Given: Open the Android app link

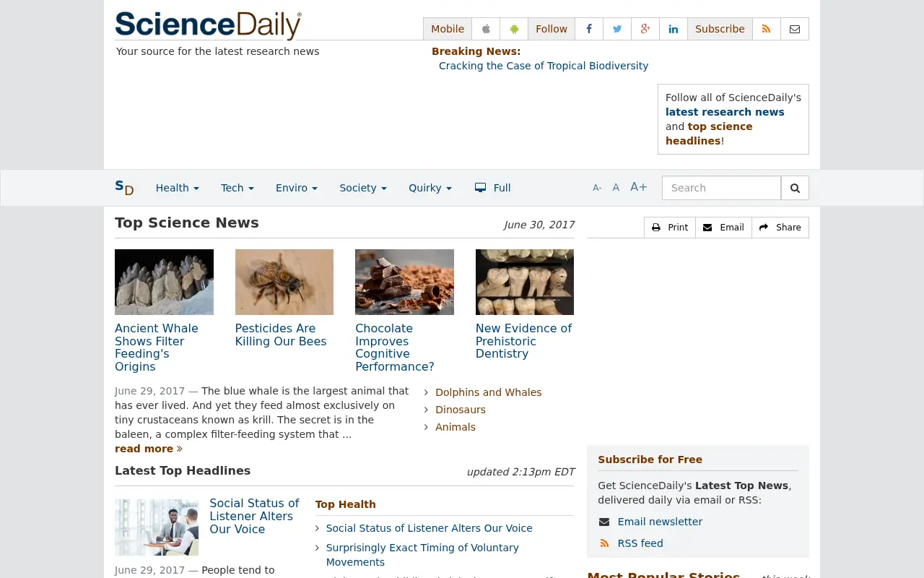Looking at the screenshot, I should coord(514,29).
